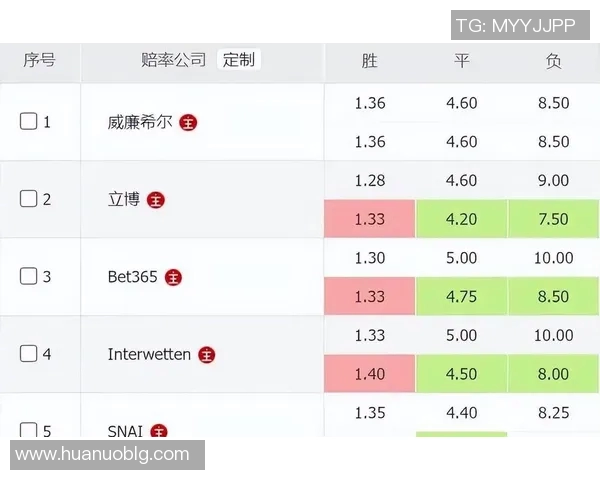Click red 主 icon beside 威廉希尔
600x480 pixels.
(188, 122)
